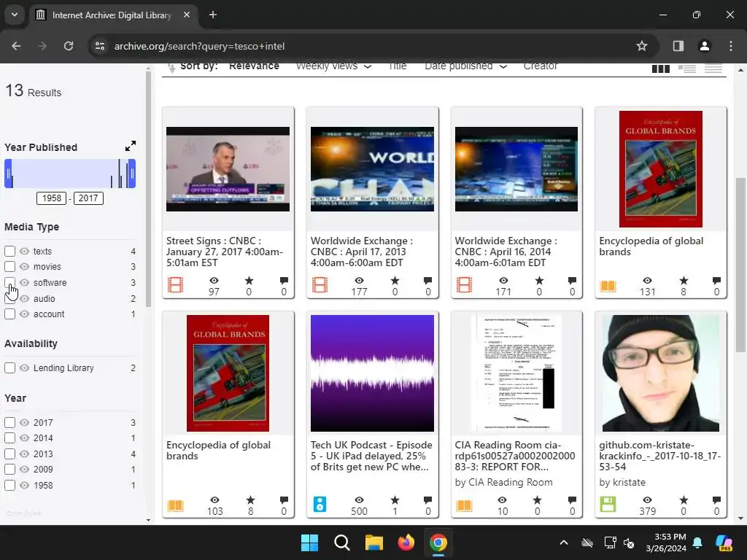Open github.com-kristate-krackinfo title
Viewport: 747px width, 560px height.
pyautogui.click(x=659, y=456)
